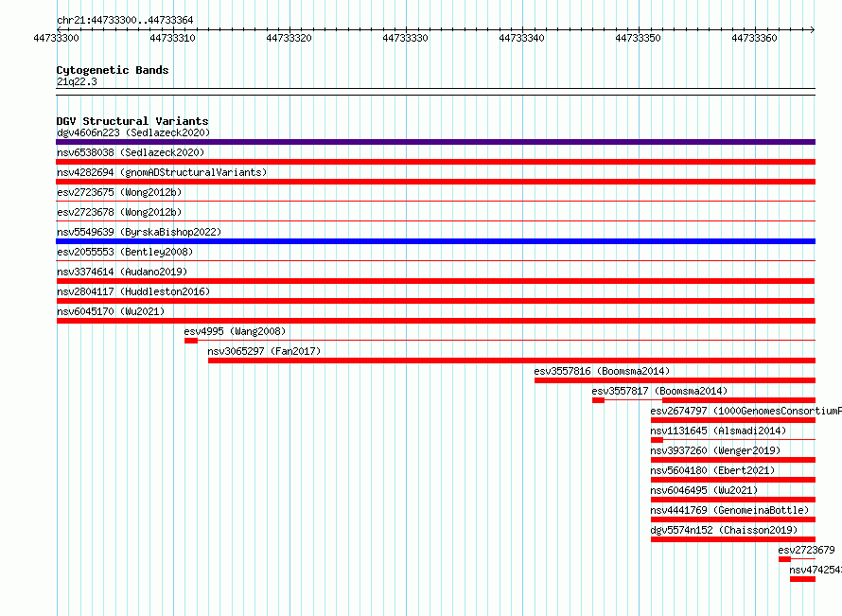
Task: Click the esv3557817 (Boomsma2014) label
Action: pyautogui.click(x=659, y=391)
